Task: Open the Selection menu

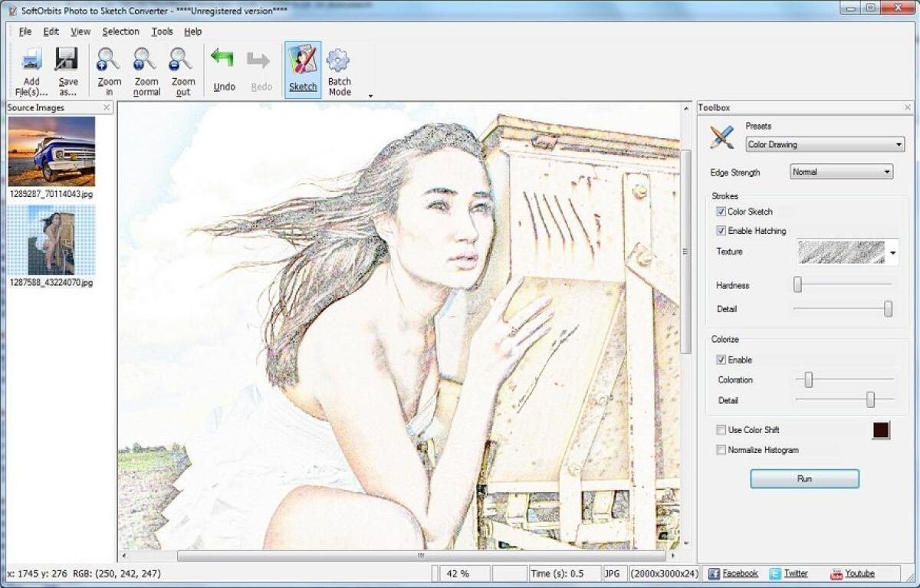Action: click(x=120, y=31)
